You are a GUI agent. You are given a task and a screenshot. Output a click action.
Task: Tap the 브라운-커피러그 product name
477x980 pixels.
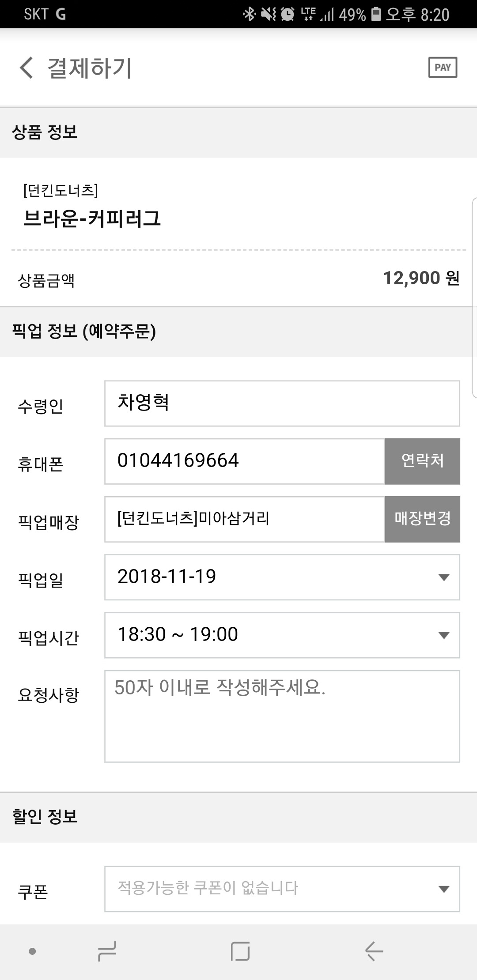pos(92,218)
